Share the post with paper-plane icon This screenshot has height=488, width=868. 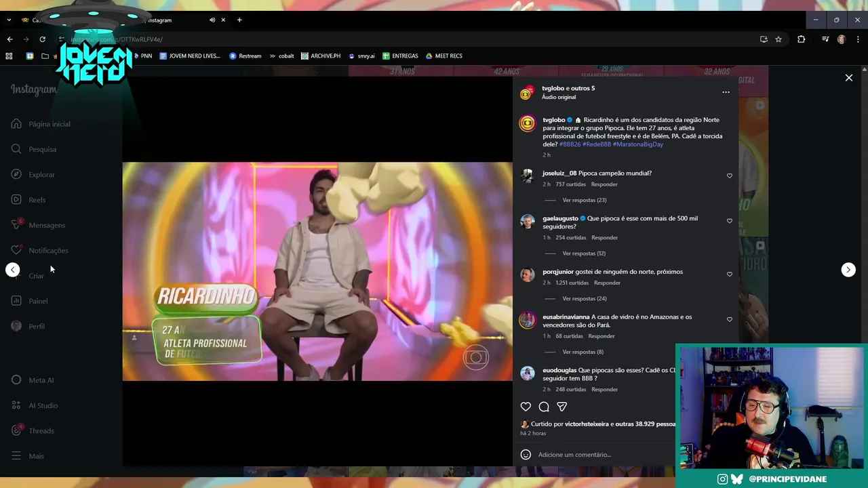tap(562, 407)
